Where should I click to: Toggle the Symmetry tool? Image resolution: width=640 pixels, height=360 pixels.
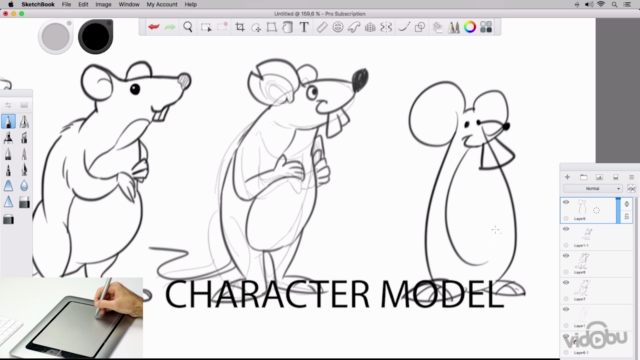pos(386,27)
